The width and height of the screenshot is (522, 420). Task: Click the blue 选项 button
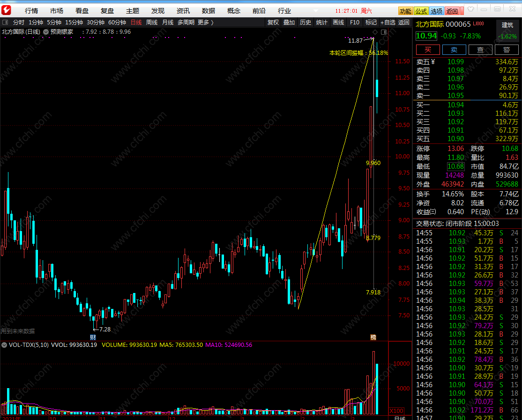(436, 11)
